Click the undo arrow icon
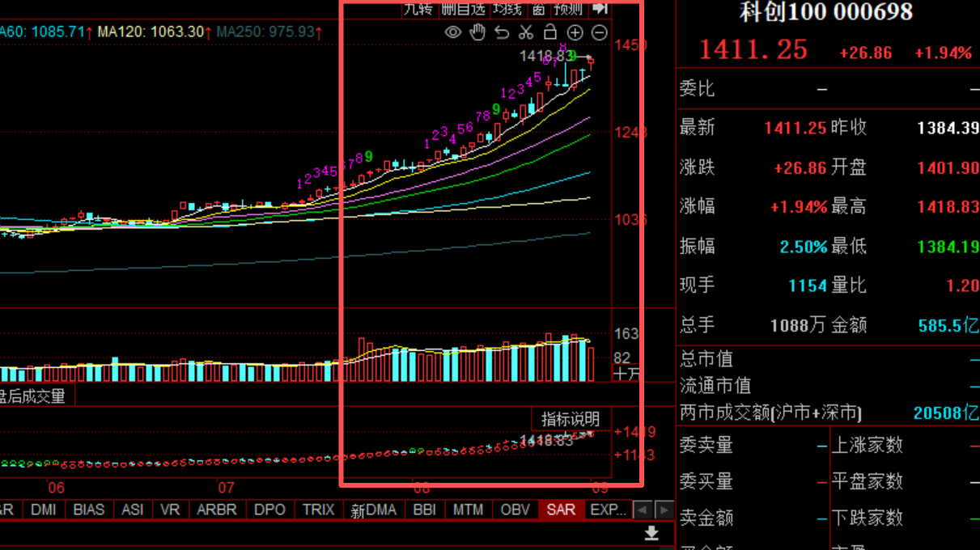The width and height of the screenshot is (980, 550). (x=502, y=32)
